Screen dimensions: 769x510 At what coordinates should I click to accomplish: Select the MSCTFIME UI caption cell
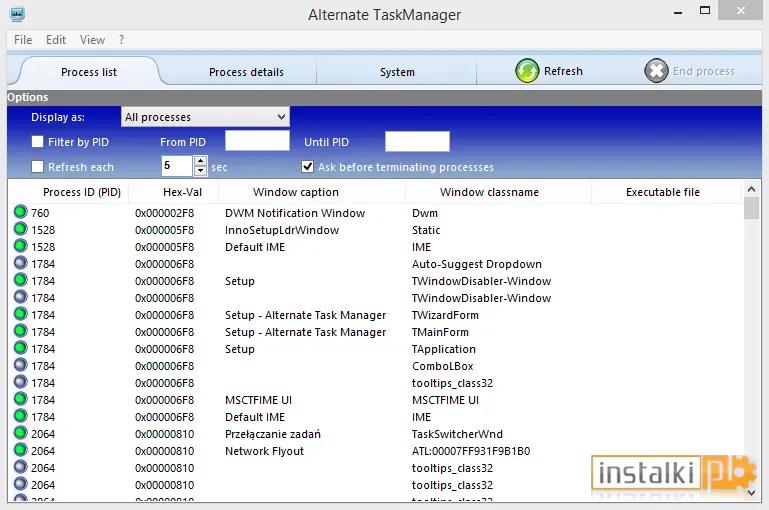258,400
